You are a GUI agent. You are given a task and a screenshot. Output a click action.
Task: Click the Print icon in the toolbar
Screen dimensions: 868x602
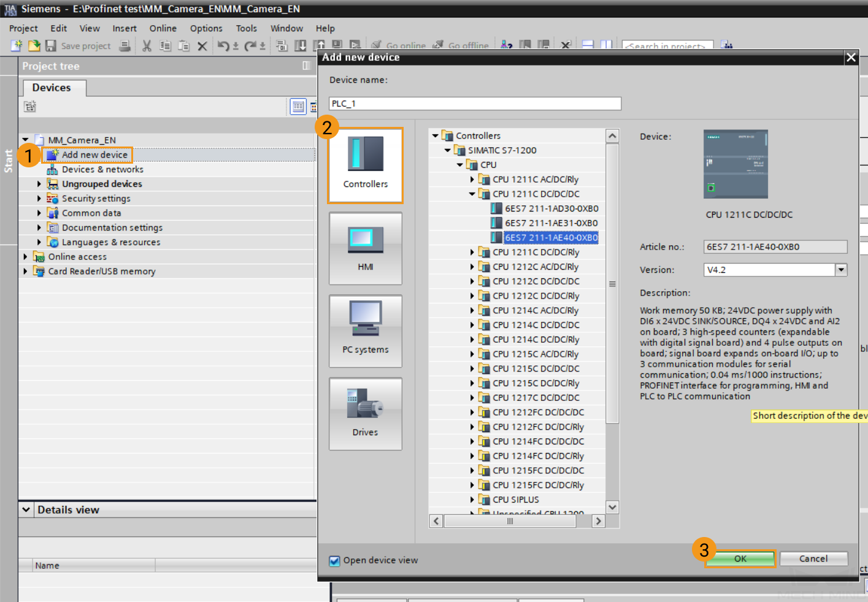[x=125, y=46]
